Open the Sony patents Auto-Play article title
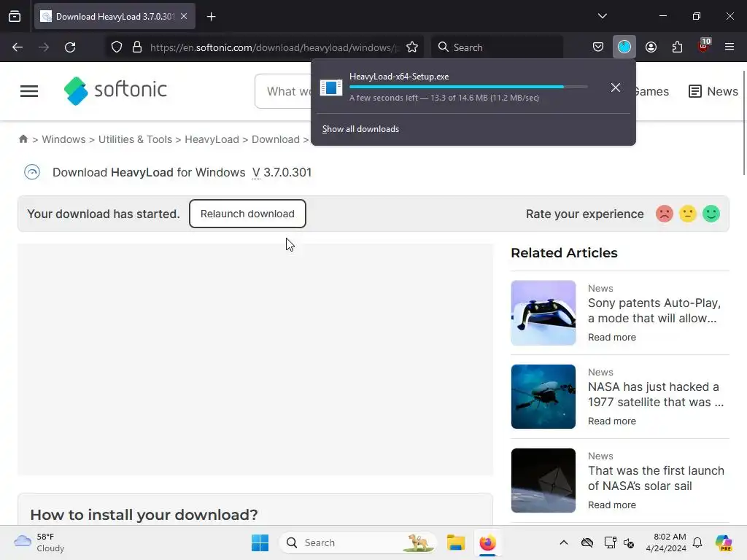 click(x=654, y=311)
